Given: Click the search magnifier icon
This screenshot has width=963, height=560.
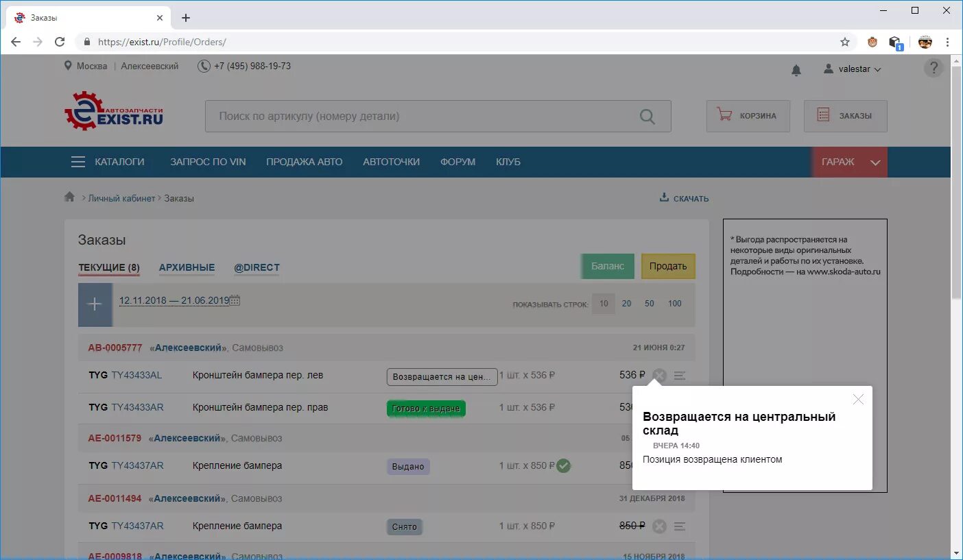Looking at the screenshot, I should [x=647, y=117].
